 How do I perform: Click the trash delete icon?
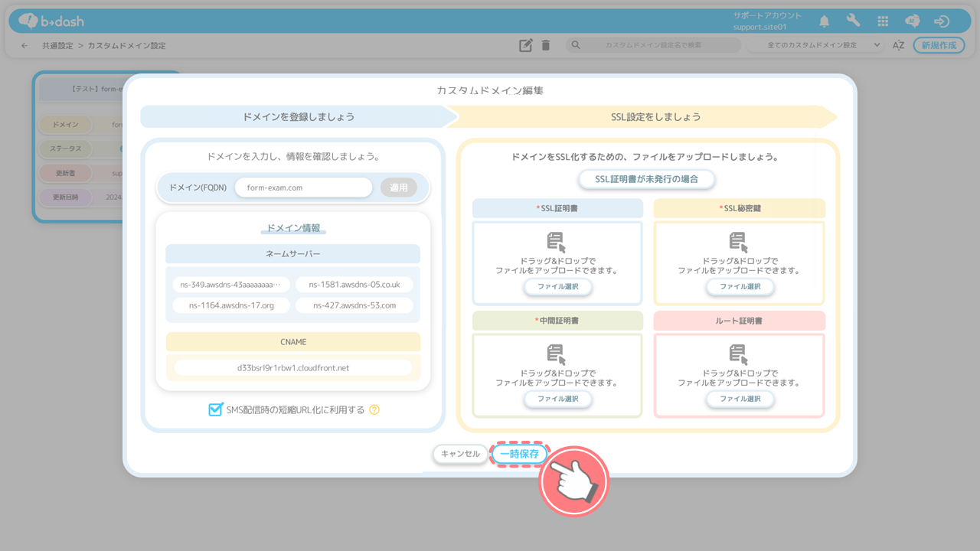pos(546,45)
